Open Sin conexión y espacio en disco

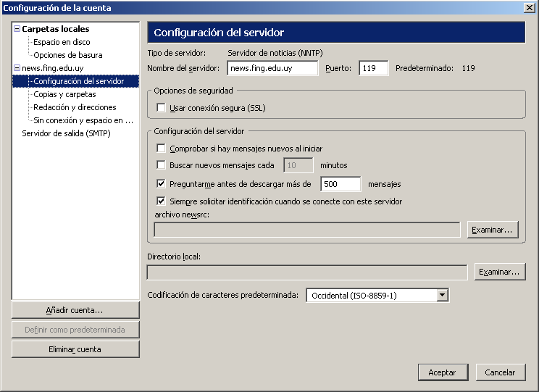pos(83,120)
